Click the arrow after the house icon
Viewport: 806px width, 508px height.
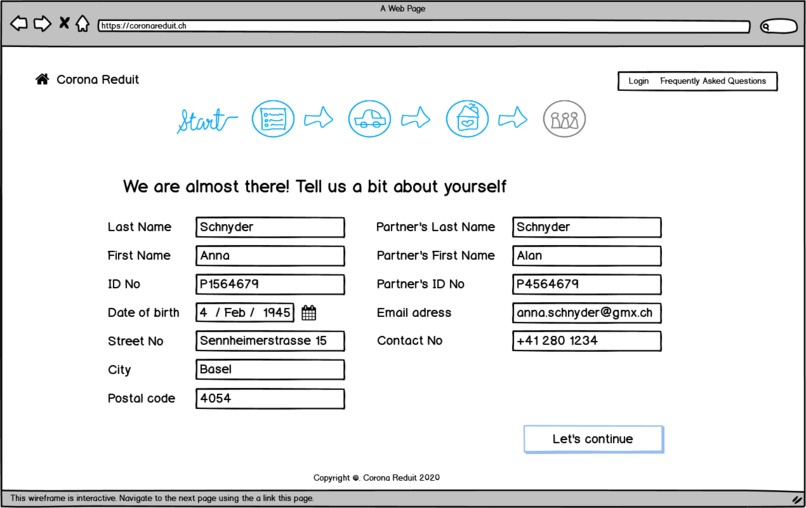[x=512, y=118]
